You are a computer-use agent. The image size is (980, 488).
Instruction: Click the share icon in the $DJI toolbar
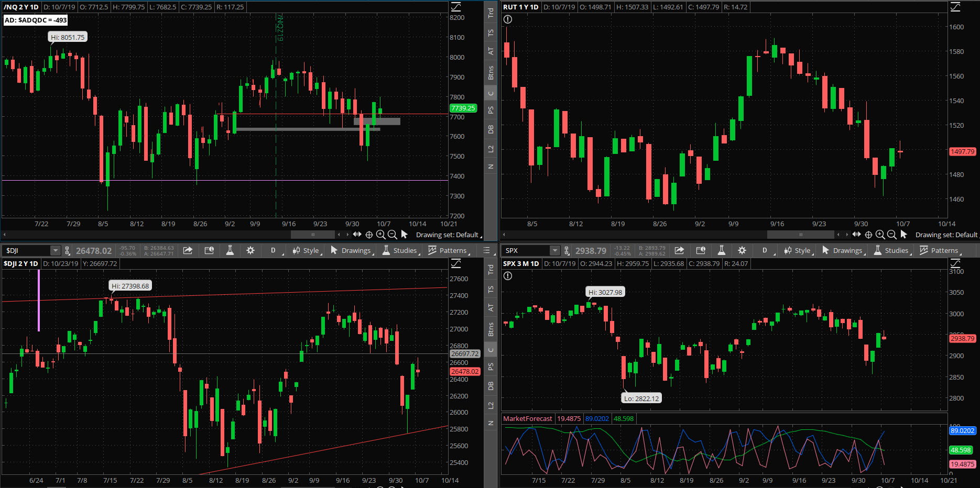[188, 250]
